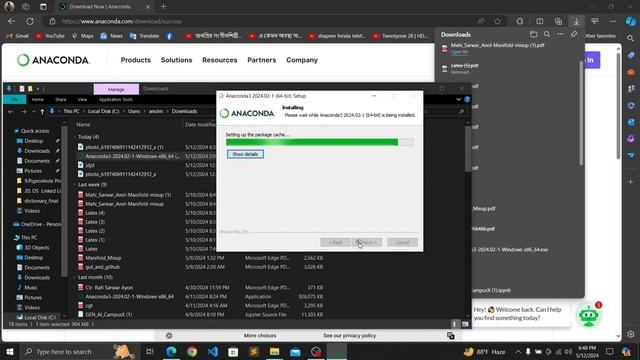Click Users in Explorer breadcrumb
Image resolution: width=640 pixels, height=360 pixels.
pyautogui.click(x=134, y=111)
